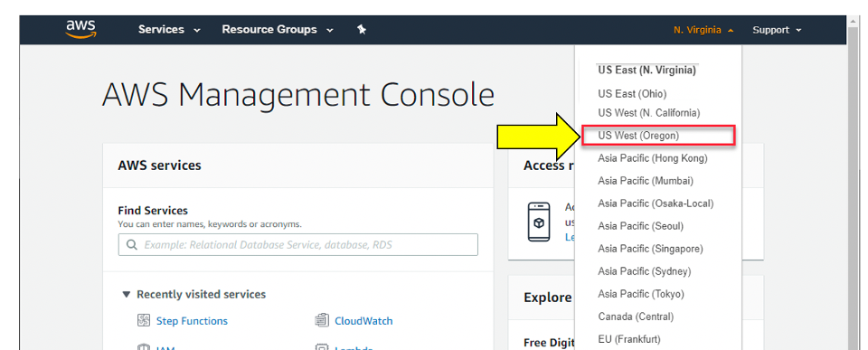Screen dimensions: 868x350
Task: Click the magnifier icon in Find Services
Action: [x=132, y=244]
